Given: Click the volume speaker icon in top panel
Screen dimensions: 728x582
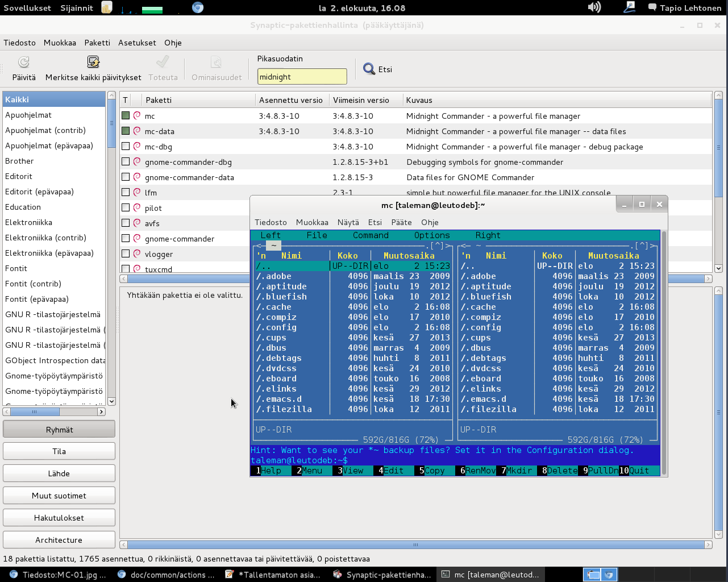Looking at the screenshot, I should click(x=594, y=7).
